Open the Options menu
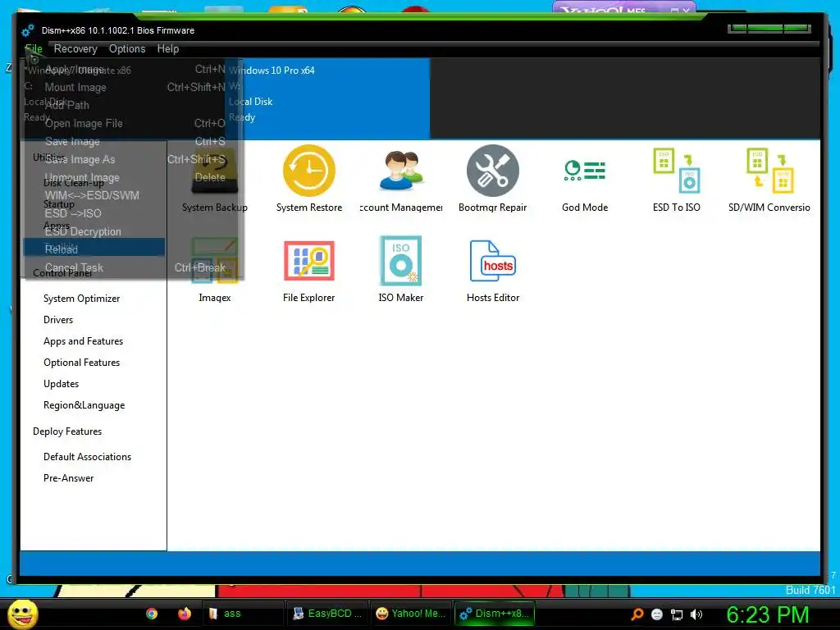Viewport: 840px width, 630px height. click(x=127, y=48)
